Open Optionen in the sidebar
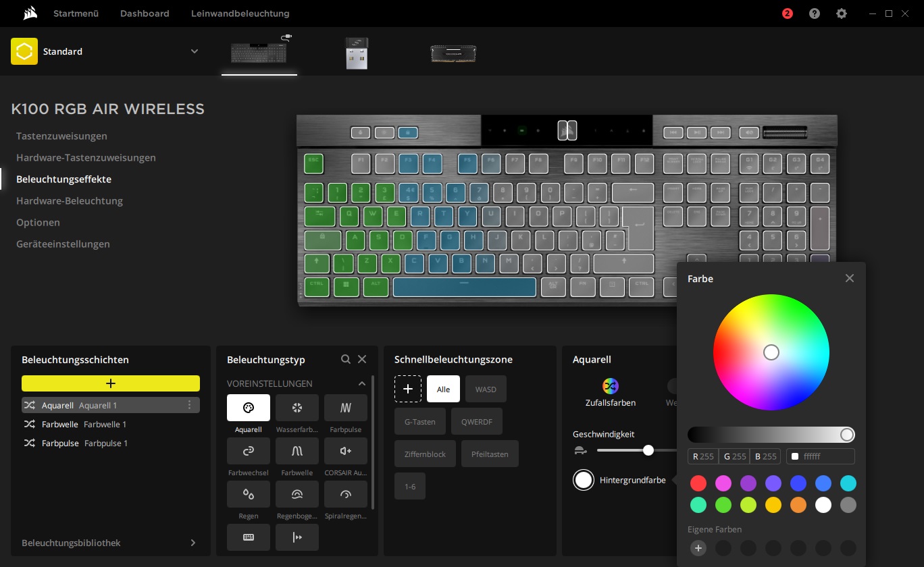 tap(38, 223)
